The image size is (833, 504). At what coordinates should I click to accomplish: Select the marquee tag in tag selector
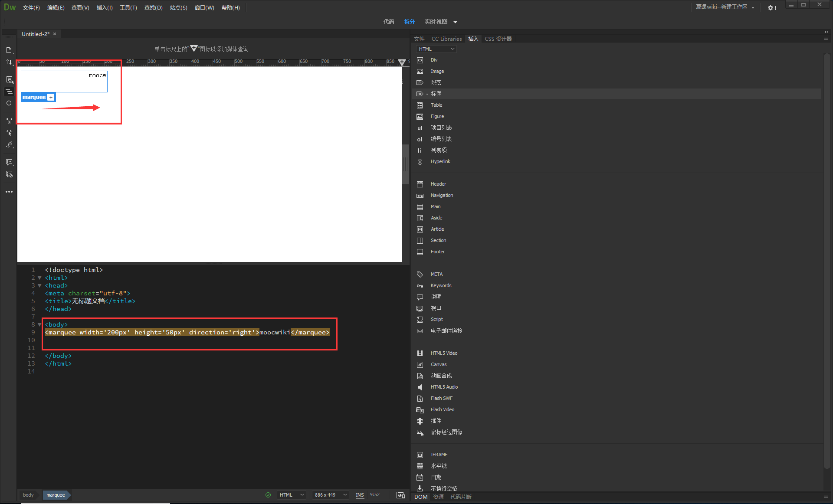tap(56, 495)
